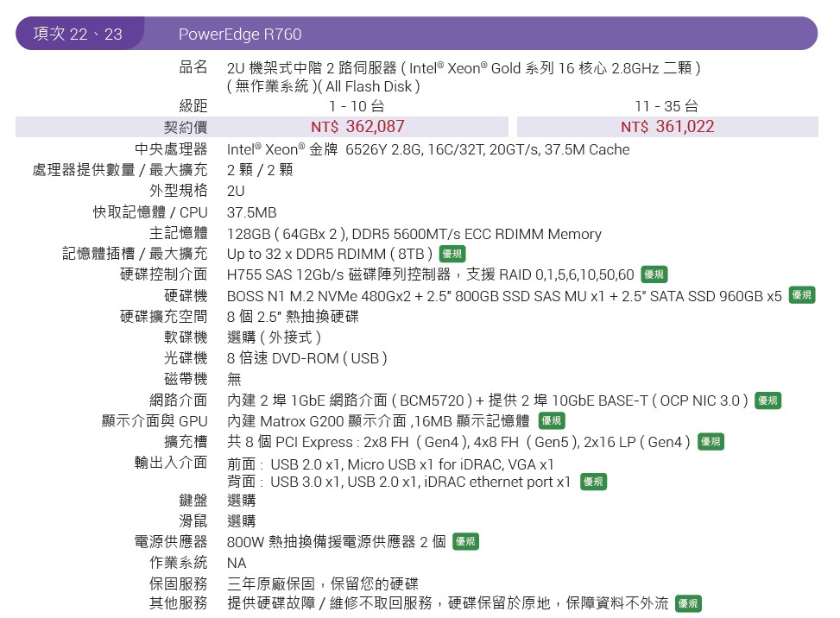Click the 電源供應器 label
840x618 pixels.
pos(171,541)
